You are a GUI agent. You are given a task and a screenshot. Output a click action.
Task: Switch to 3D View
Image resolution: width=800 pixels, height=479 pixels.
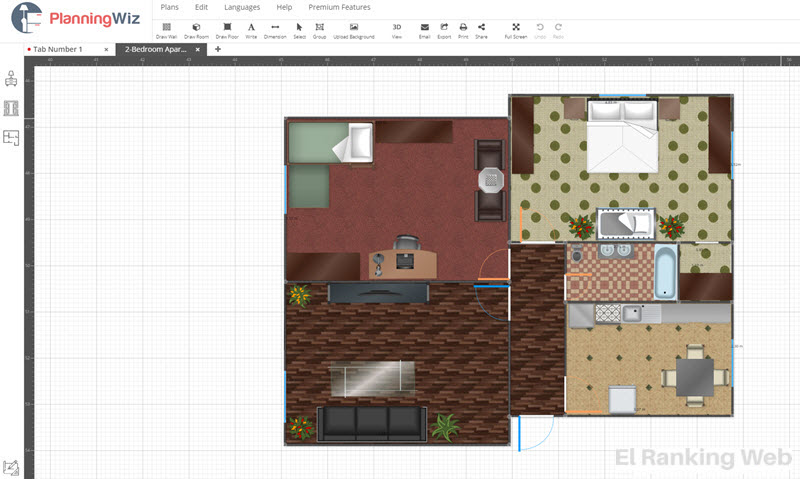pos(397,29)
